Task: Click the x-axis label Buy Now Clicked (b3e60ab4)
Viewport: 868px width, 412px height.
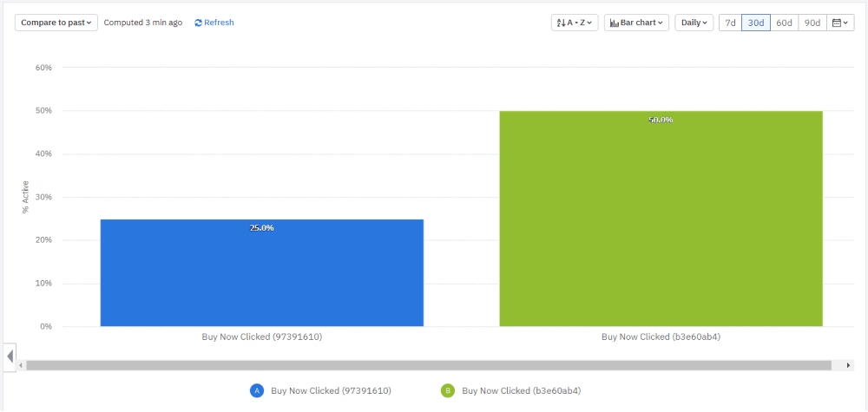Action: pos(661,337)
